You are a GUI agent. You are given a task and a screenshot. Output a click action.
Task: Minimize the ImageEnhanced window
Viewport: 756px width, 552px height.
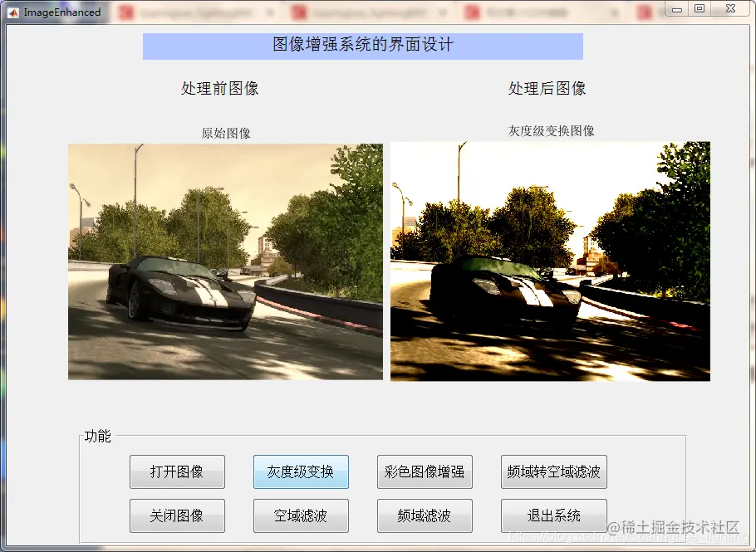pyautogui.click(x=677, y=9)
